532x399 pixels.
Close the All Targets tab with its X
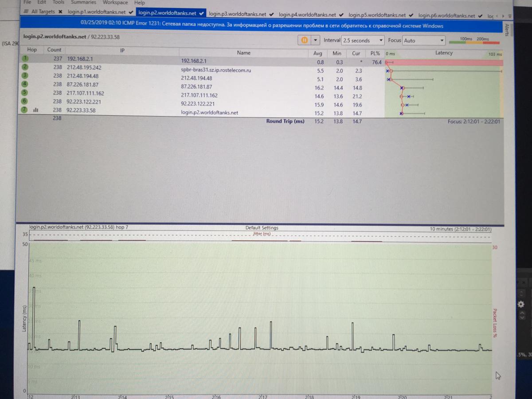(x=60, y=12)
